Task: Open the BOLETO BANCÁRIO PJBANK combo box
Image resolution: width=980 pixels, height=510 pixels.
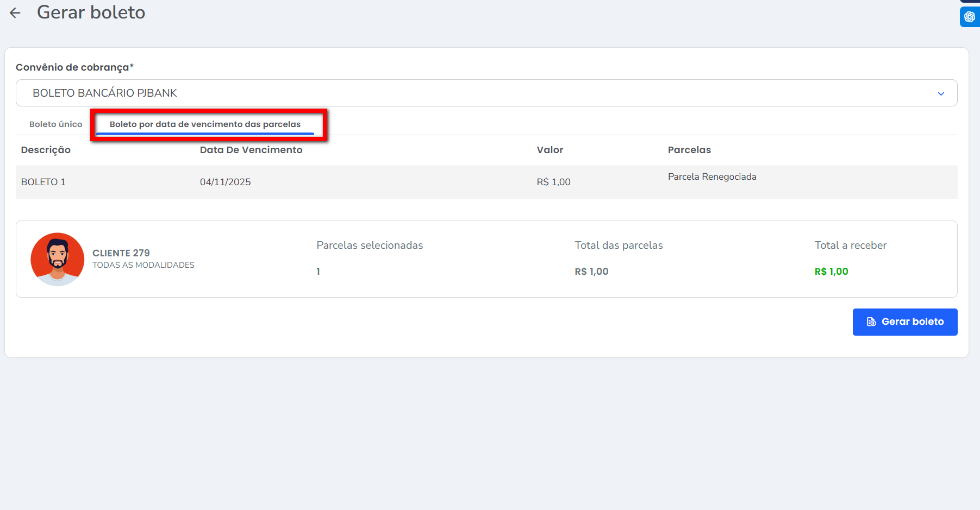Action: pyautogui.click(x=478, y=93)
